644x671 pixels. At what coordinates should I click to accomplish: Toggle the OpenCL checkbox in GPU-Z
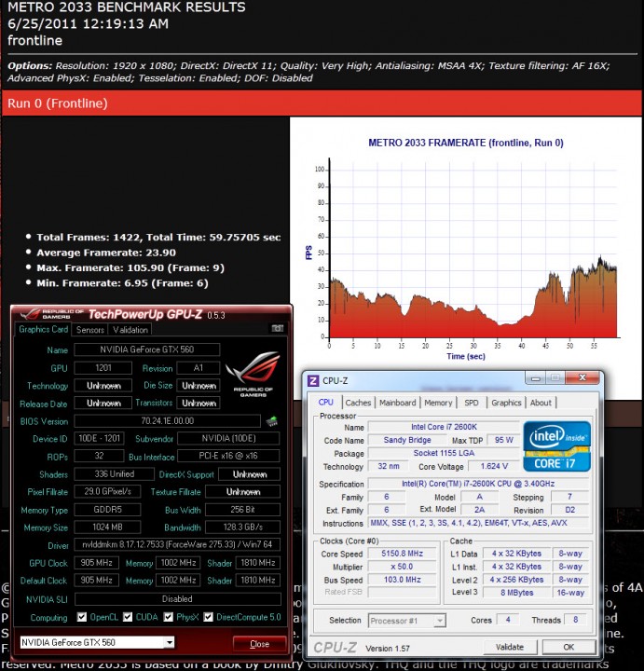coord(81,617)
